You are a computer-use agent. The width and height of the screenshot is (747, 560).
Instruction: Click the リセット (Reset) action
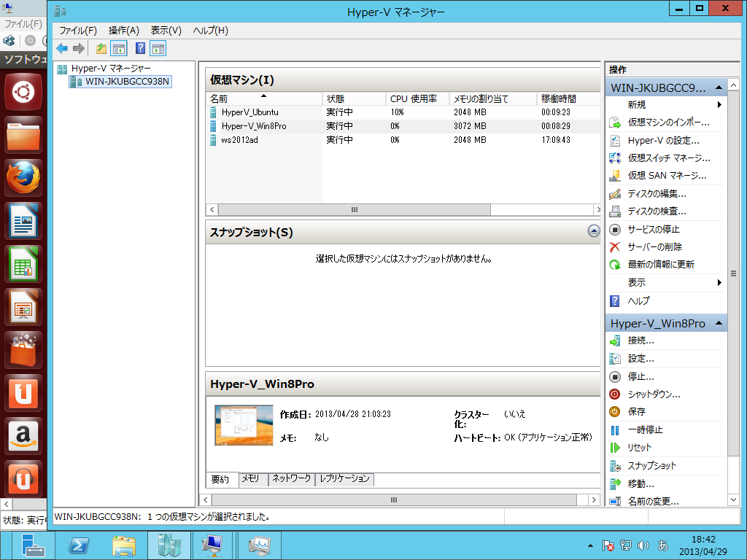tap(639, 447)
